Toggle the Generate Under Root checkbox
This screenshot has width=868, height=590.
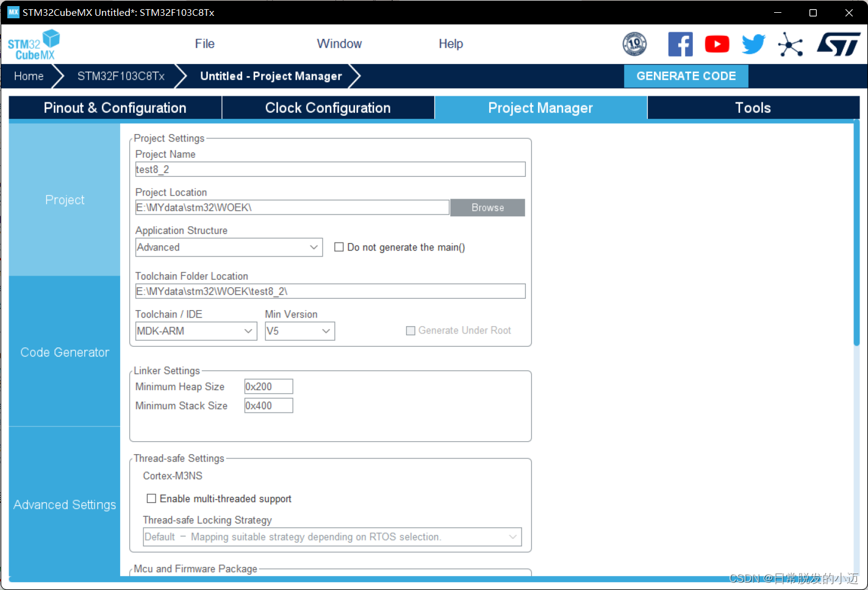coord(411,330)
